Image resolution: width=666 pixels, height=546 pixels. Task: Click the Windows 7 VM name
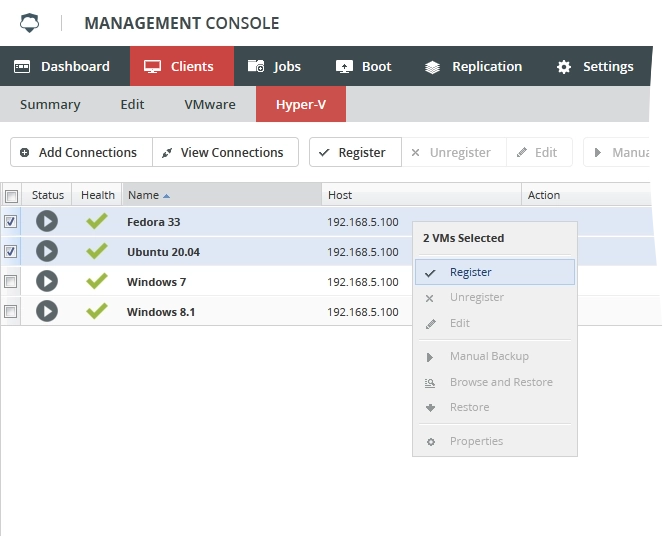[156, 282]
